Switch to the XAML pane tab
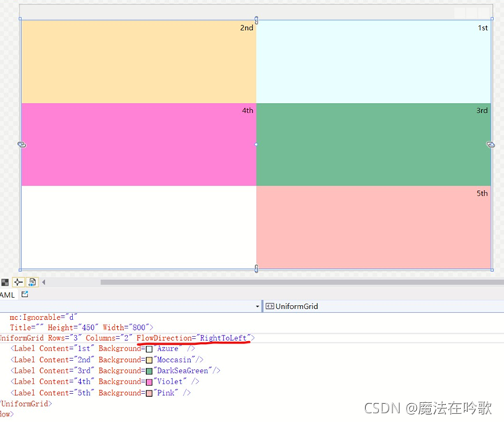The image size is (504, 422). (7, 295)
